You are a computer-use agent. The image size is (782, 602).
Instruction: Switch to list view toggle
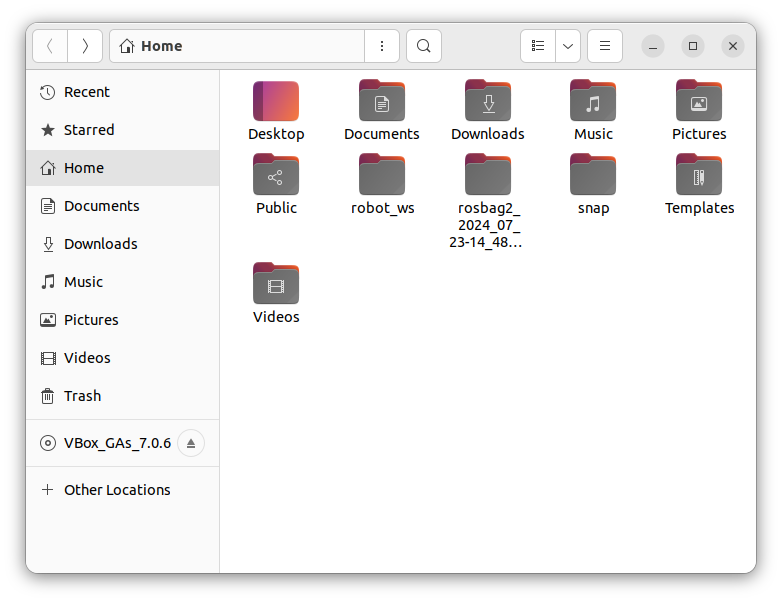538,46
